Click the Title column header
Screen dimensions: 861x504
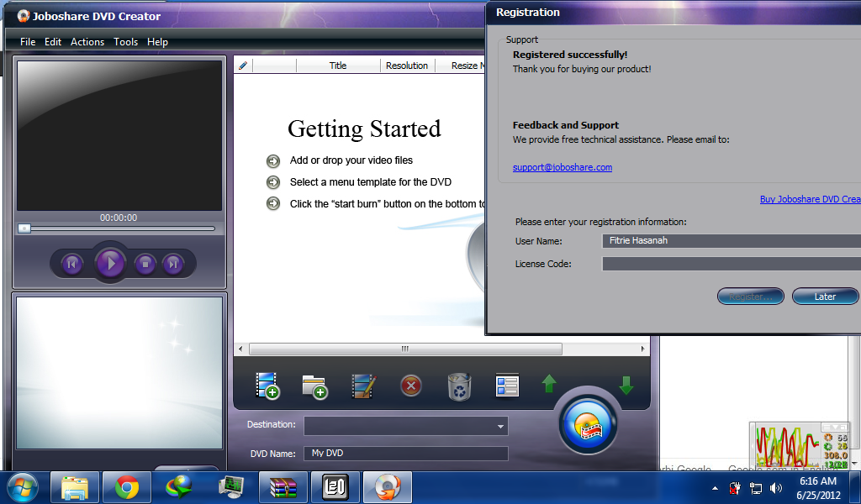338,66
